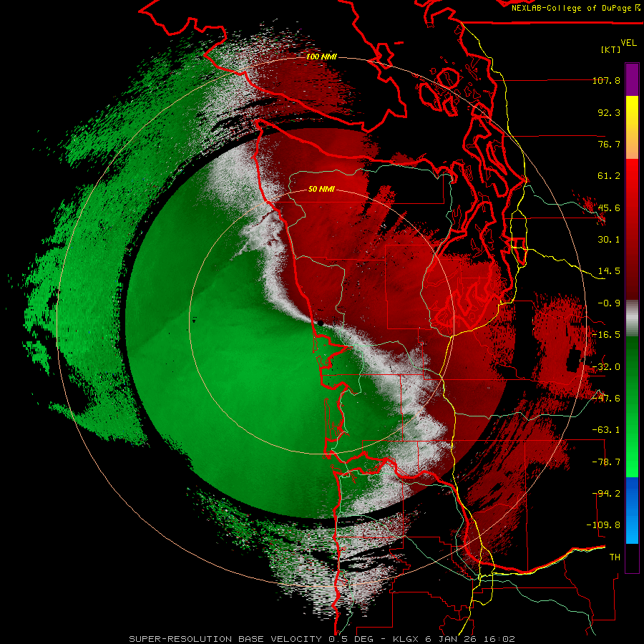Select the 61.2 legend value

coord(609,176)
